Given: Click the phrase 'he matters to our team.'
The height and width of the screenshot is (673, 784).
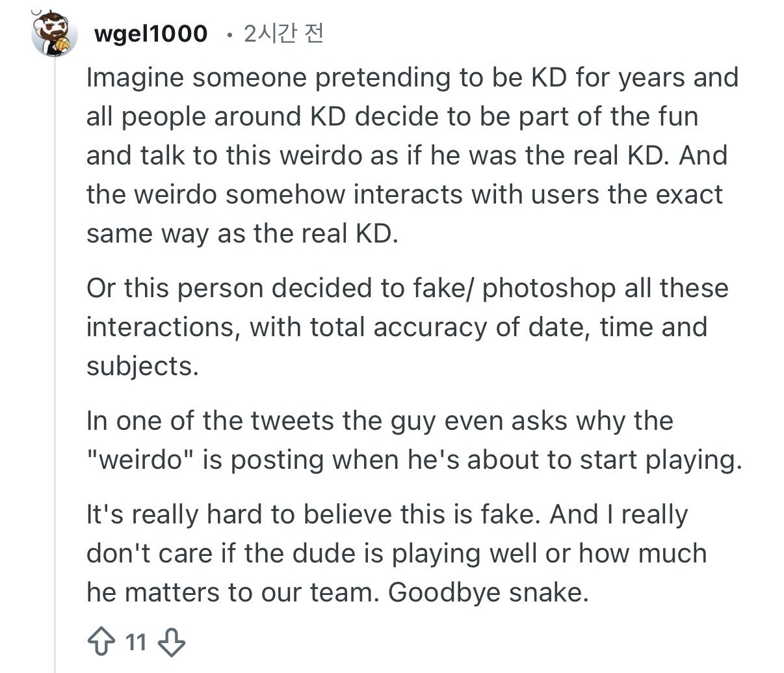Looking at the screenshot, I should point(232,592).
